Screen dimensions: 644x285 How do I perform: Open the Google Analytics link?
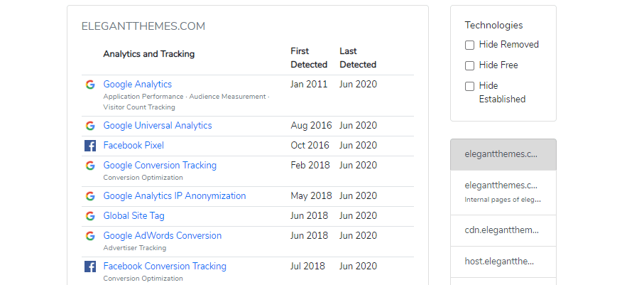coord(138,85)
